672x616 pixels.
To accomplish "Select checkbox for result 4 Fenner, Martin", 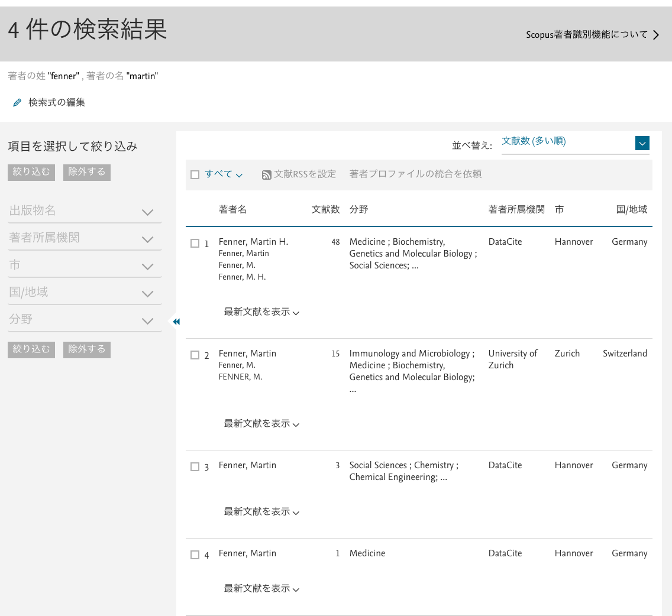I will click(x=195, y=555).
